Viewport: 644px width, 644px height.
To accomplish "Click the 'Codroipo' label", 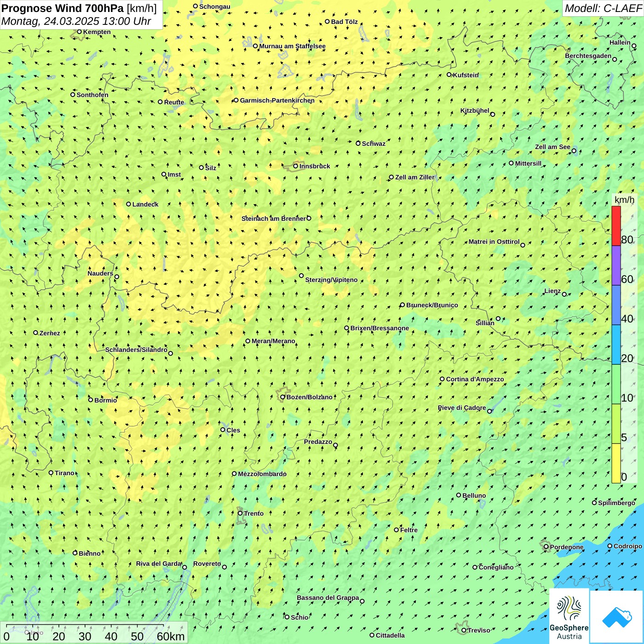I will coord(628,546).
